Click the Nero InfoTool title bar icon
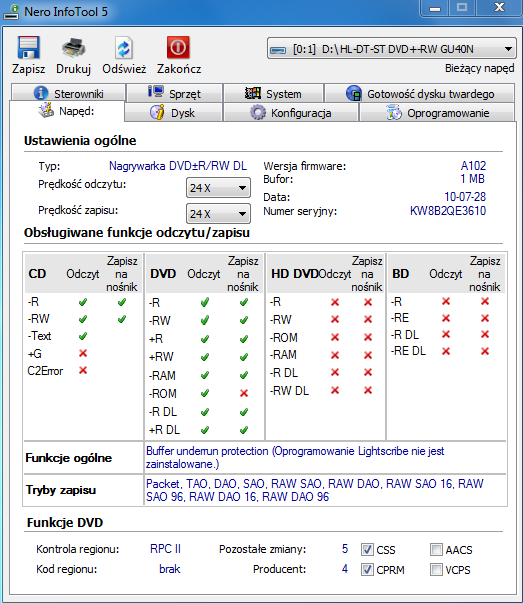This screenshot has height=603, width=523. pos(11,12)
